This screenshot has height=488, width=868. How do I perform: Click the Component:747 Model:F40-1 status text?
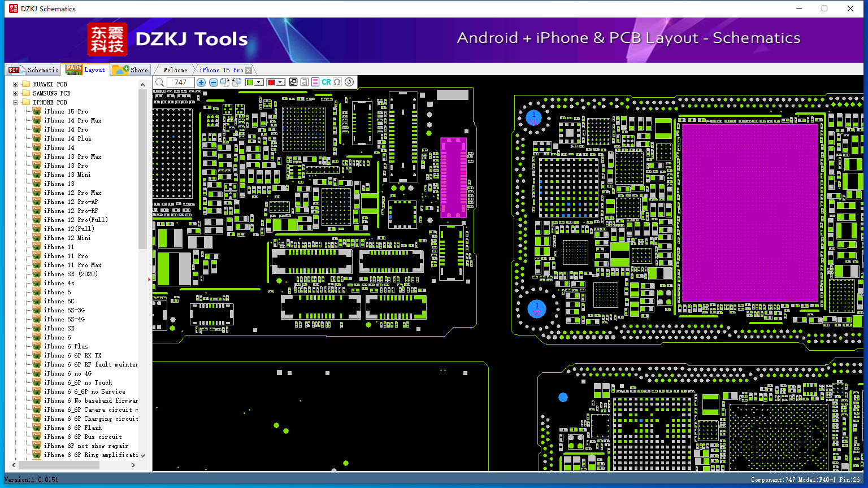[x=805, y=480]
